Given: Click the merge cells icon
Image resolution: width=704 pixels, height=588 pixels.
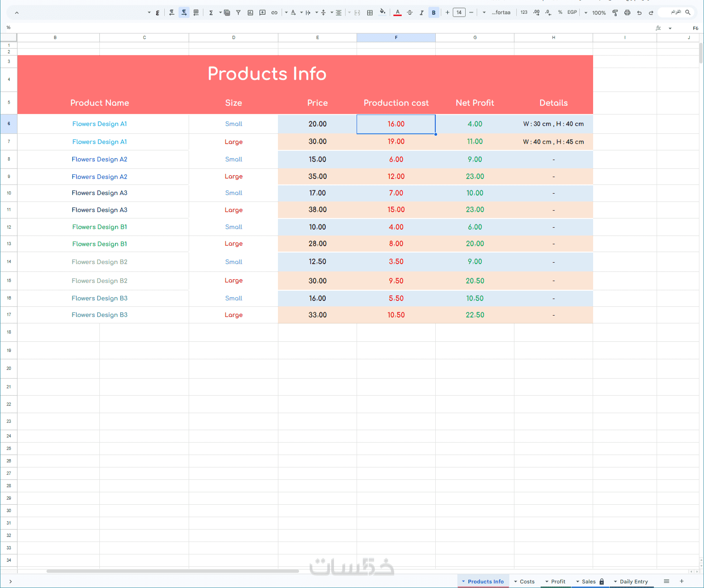Looking at the screenshot, I should [357, 12].
